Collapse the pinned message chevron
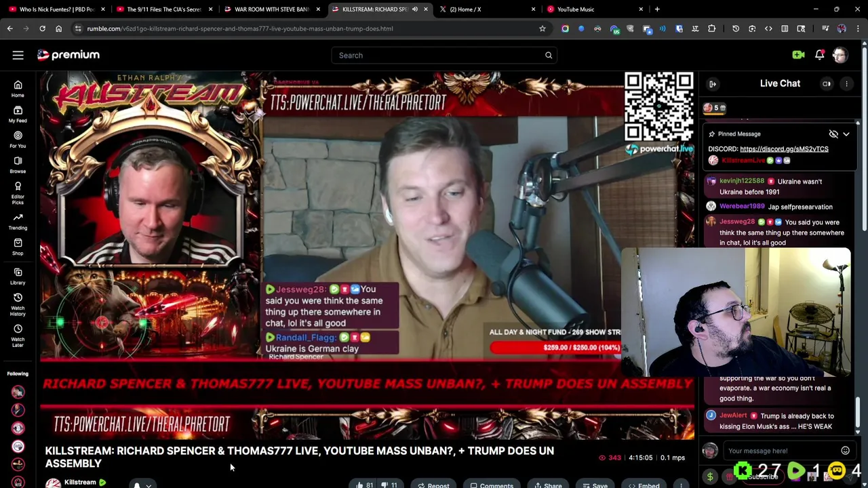 coord(846,134)
